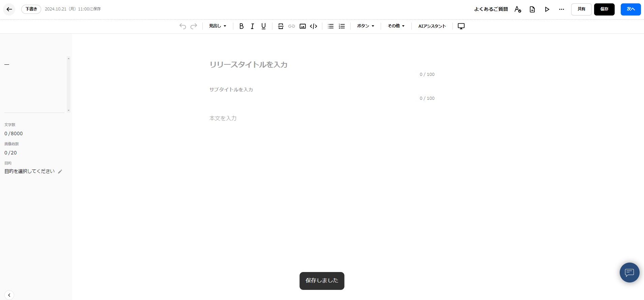This screenshot has height=300, width=644.
Task: Toggle italic formatting
Action: (252, 26)
